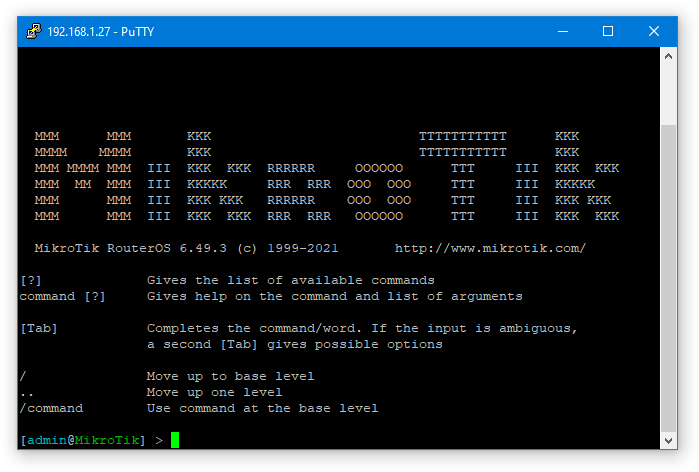Click the '[Tab]' key label in the left column
Screen dimensions: 699x472
coord(39,328)
